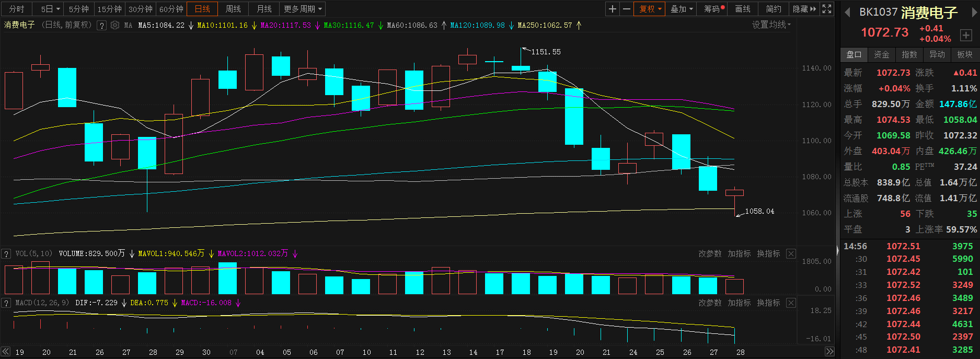Click the help question mark beside 消费电子

(x=102, y=25)
